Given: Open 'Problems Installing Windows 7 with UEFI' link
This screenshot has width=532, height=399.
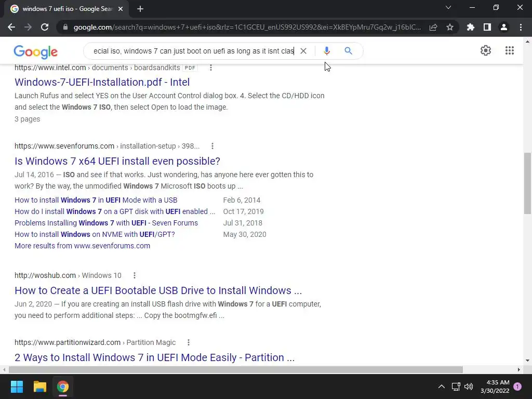Looking at the screenshot, I should pyautogui.click(x=106, y=223).
